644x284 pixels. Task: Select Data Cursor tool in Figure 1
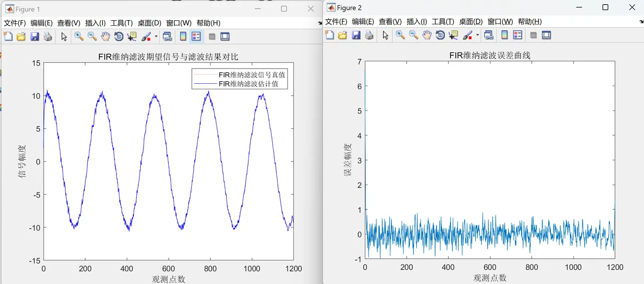[132, 36]
